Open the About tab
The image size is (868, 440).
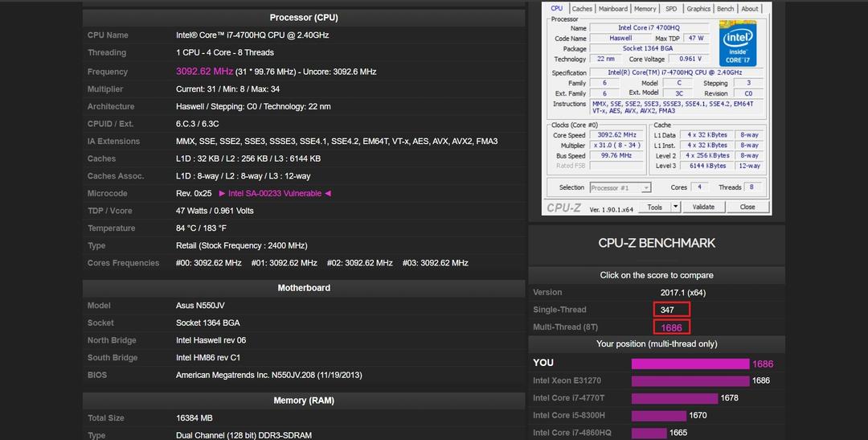click(x=750, y=9)
